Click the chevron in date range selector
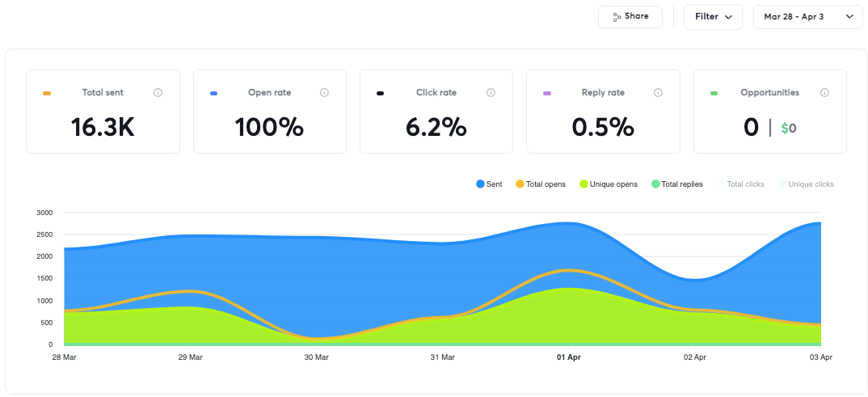This screenshot has height=397, width=868. click(849, 17)
